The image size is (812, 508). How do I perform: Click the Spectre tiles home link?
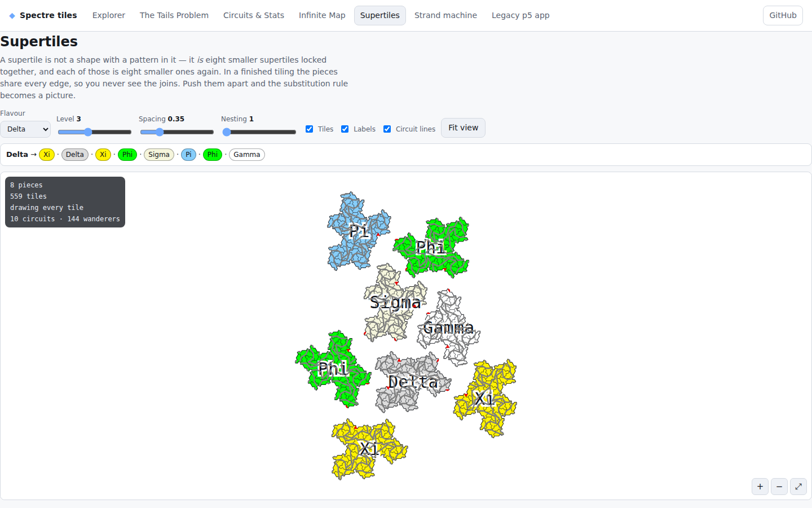(43, 15)
